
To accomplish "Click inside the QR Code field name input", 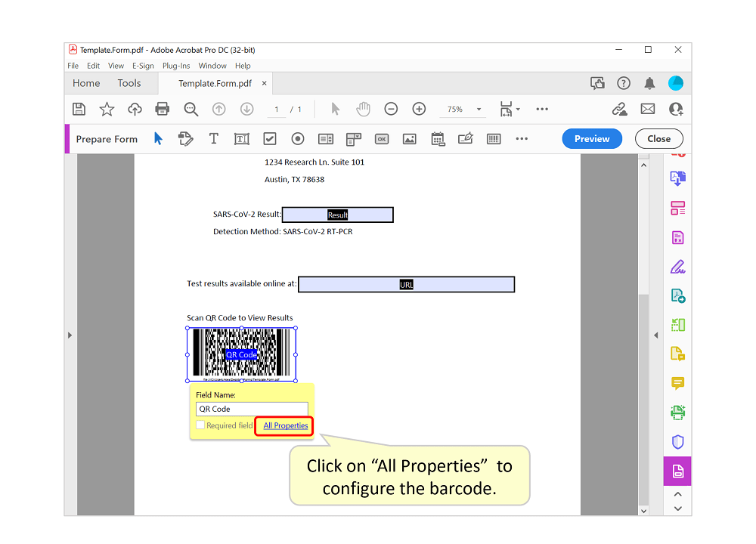I will tap(252, 409).
